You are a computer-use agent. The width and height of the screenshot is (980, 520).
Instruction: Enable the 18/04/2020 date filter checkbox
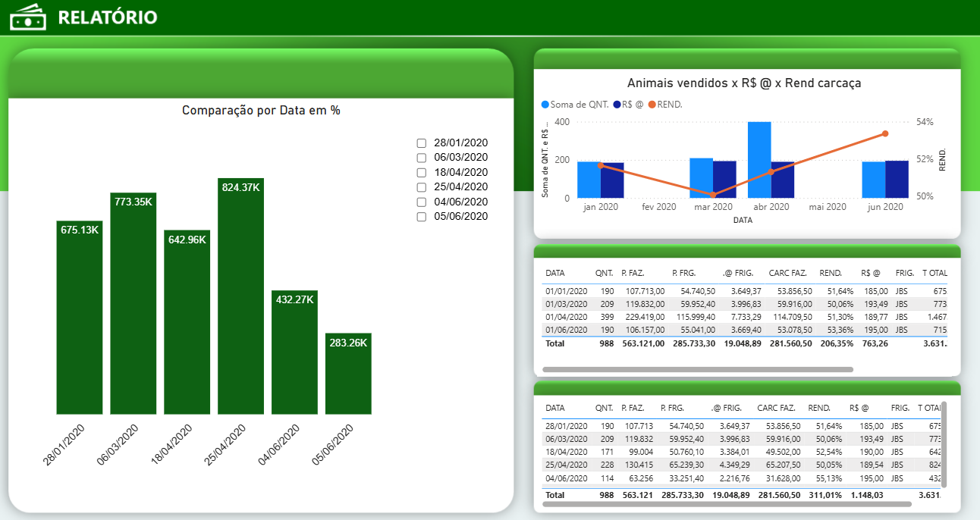coord(422,173)
